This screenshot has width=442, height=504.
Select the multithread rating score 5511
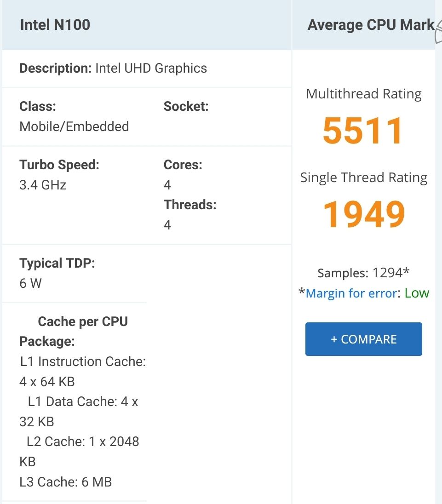pos(363,131)
